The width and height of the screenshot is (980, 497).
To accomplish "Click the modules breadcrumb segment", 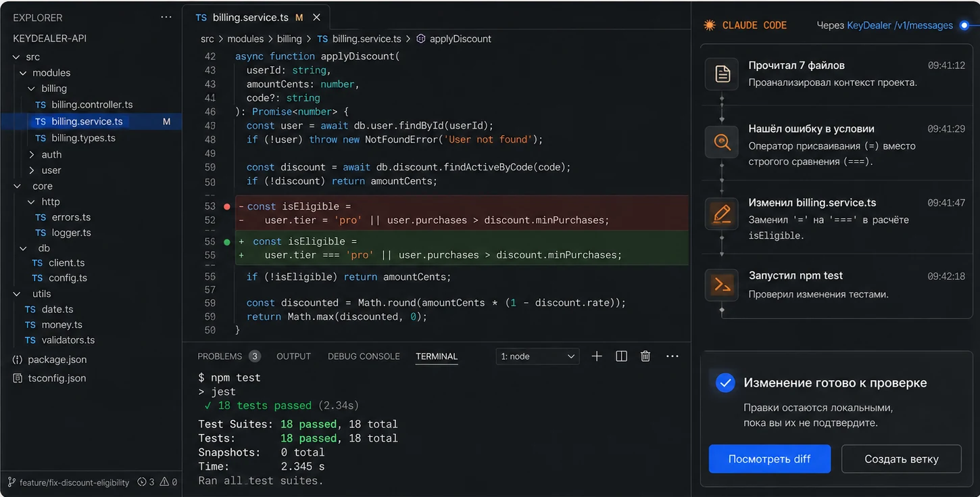I will (x=245, y=39).
